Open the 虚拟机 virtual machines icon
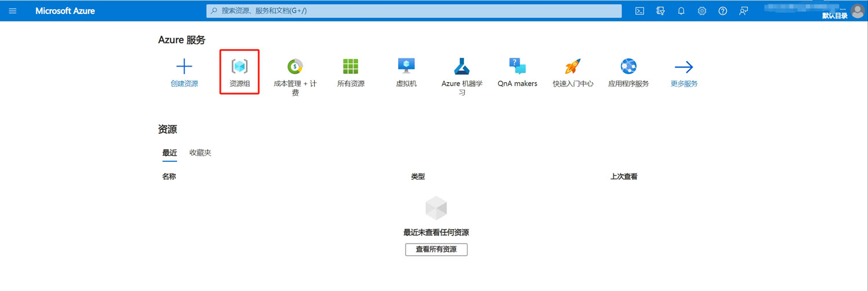 point(406,67)
